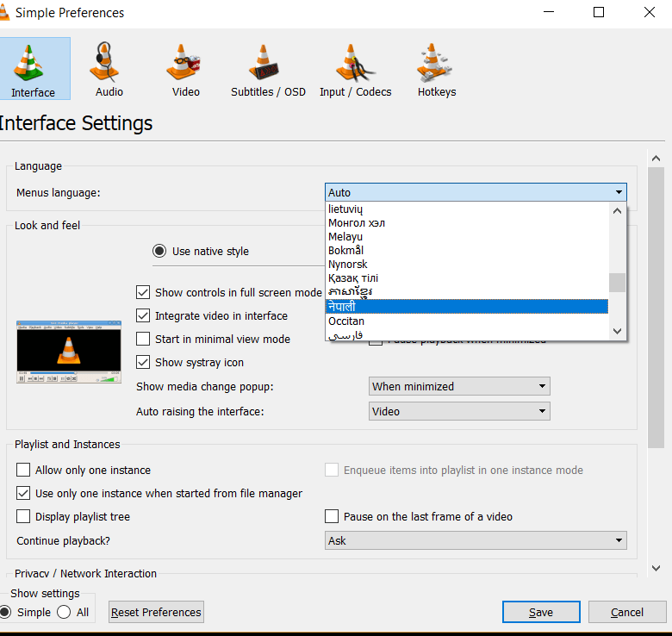
Task: Open the Continue playback dropdown
Action: click(476, 541)
